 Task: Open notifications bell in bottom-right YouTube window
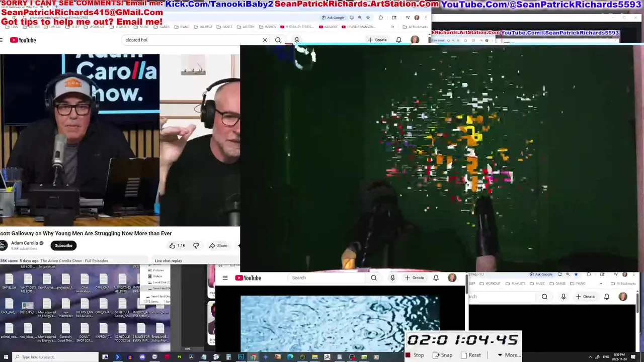pos(607,297)
